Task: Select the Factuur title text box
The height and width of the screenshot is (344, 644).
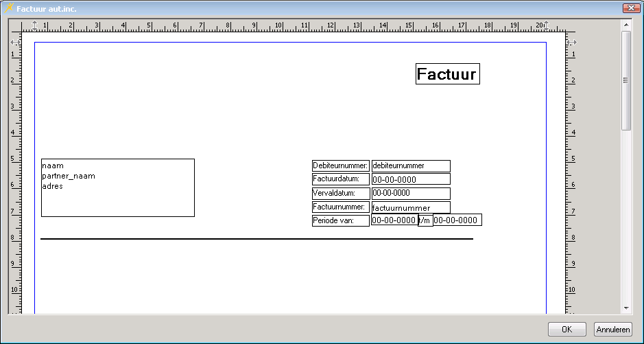Action: (447, 74)
